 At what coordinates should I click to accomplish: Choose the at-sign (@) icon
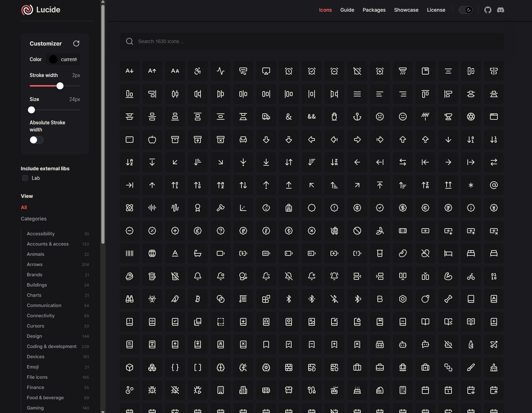coord(494,185)
